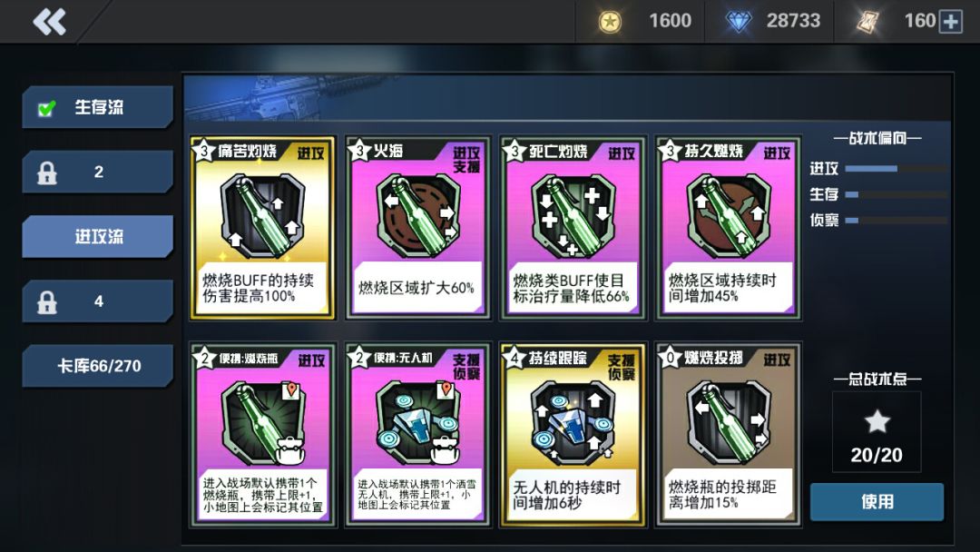Image resolution: width=980 pixels, height=552 pixels.
Task: Open the 卡库66/270 card library
Action: click(x=97, y=366)
